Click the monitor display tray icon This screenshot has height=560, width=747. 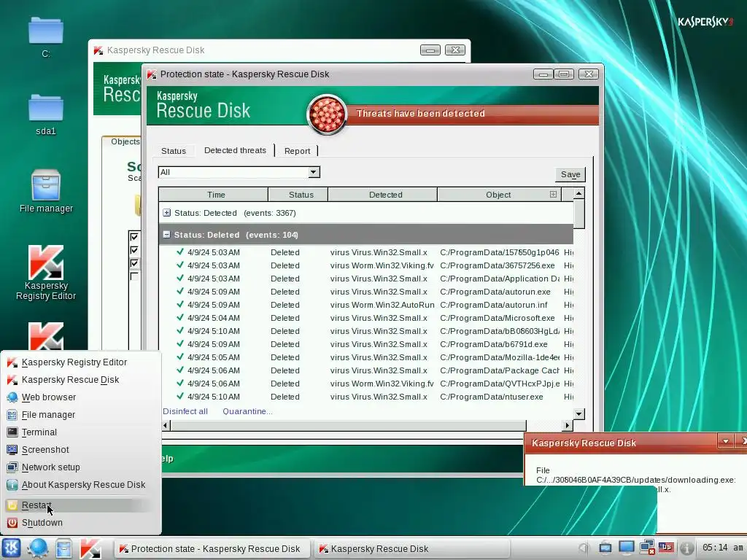[626, 548]
